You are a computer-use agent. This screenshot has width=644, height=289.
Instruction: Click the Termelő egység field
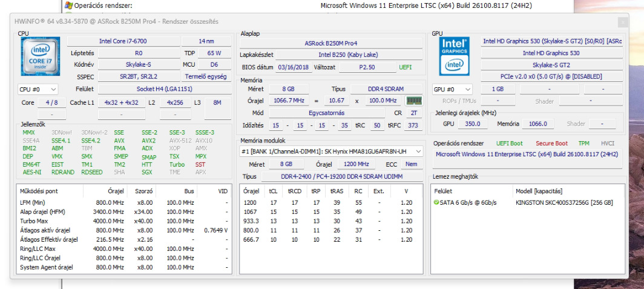tap(206, 76)
